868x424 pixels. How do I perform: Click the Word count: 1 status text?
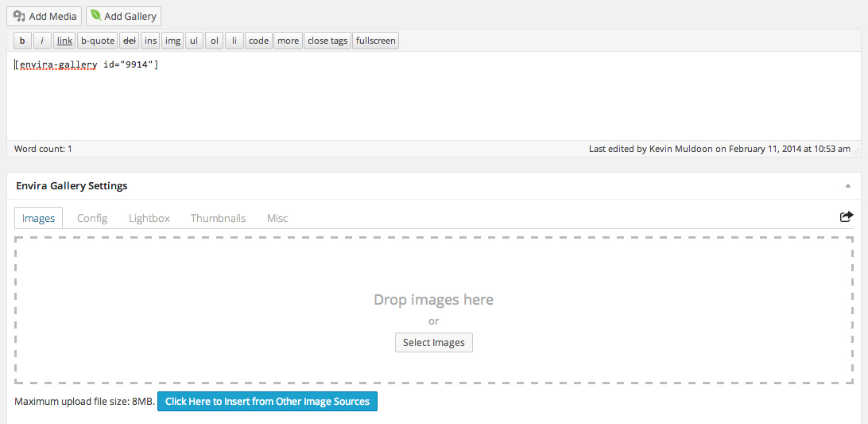[43, 149]
